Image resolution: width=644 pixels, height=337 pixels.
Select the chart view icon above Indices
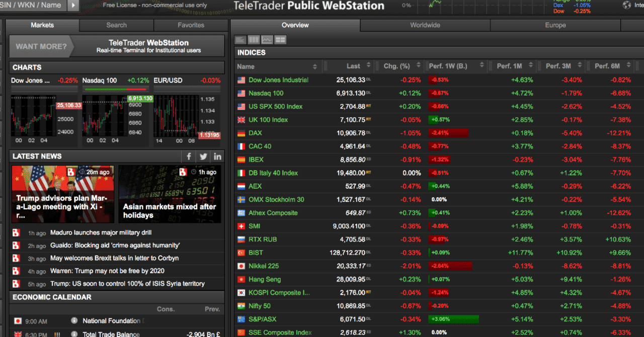[x=267, y=40]
